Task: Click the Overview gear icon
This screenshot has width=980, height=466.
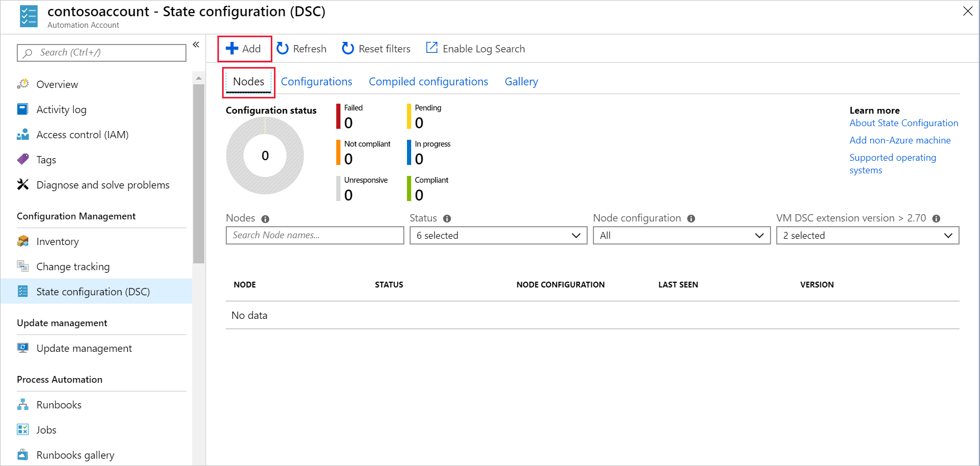Action: click(23, 84)
